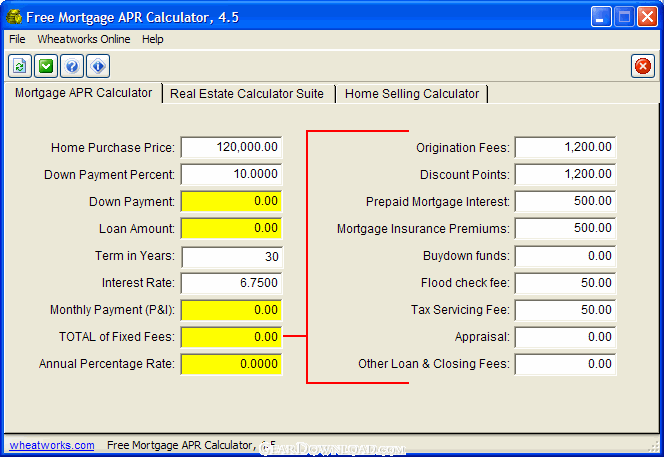Switch to Real Estate Calculator Suite tab
Viewport: 664px width, 457px height.
(x=247, y=94)
